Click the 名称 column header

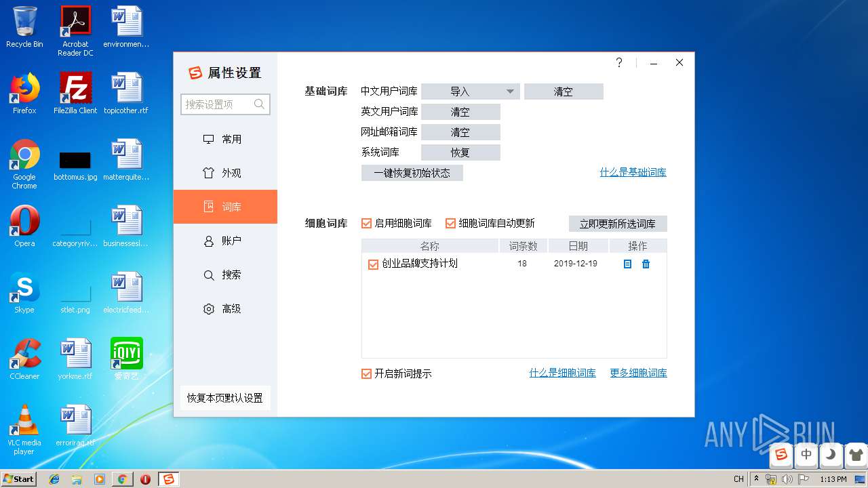[x=430, y=246]
